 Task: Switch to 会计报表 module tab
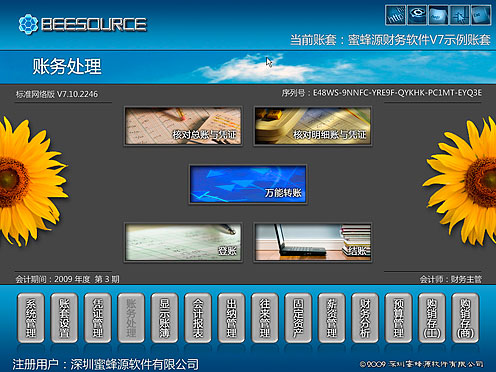coord(198,318)
